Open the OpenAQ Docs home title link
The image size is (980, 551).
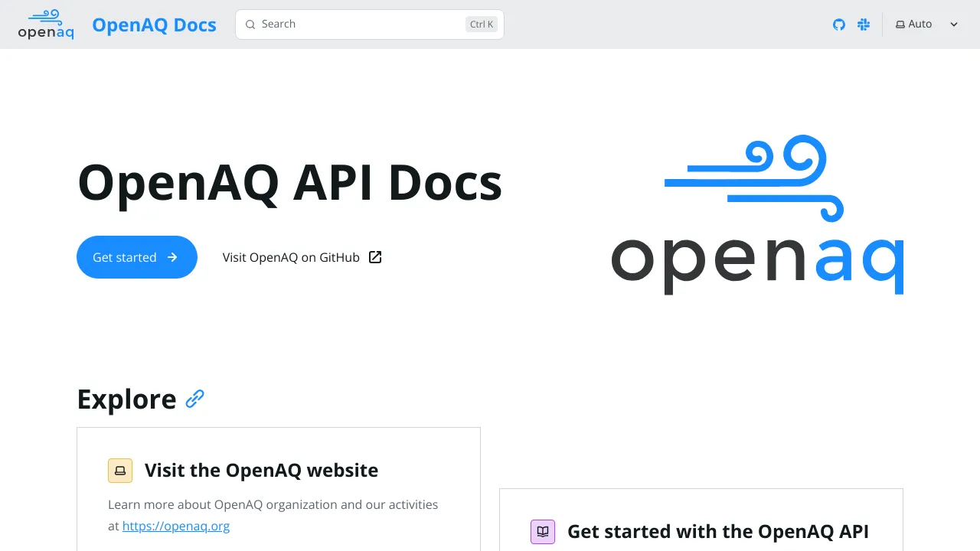point(154,24)
